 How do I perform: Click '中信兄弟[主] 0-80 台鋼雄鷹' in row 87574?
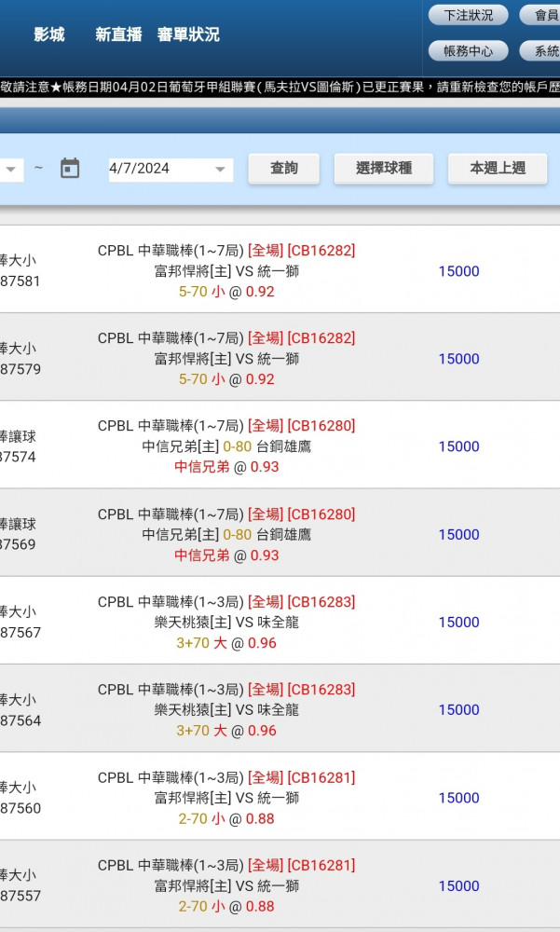pos(226,446)
